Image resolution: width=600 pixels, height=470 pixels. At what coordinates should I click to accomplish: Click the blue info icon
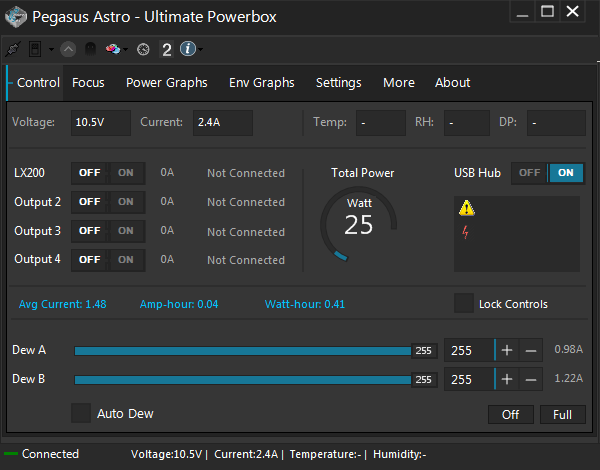[x=188, y=49]
